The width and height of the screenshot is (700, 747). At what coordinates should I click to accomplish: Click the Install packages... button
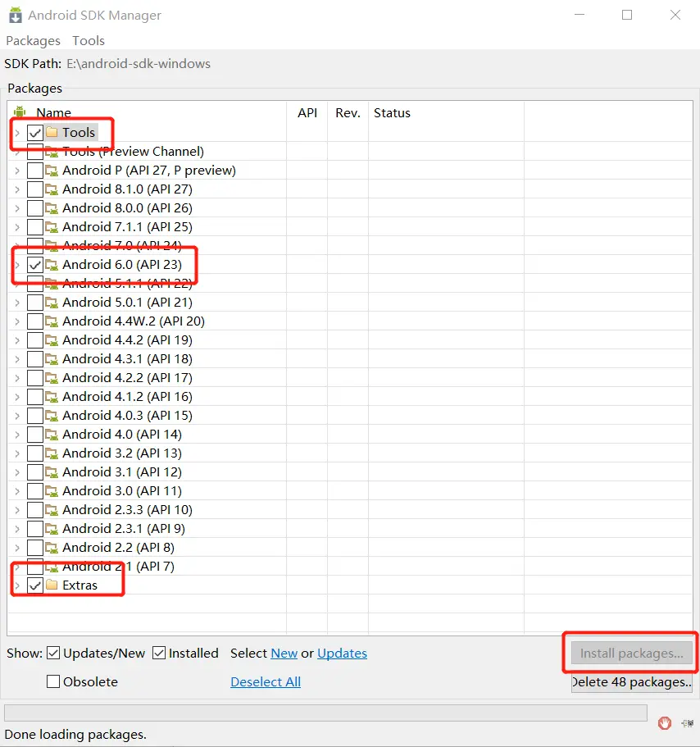(x=631, y=653)
